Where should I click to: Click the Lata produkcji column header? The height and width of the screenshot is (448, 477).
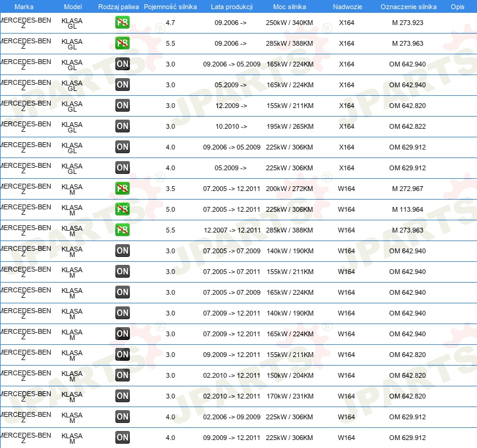[x=231, y=6]
